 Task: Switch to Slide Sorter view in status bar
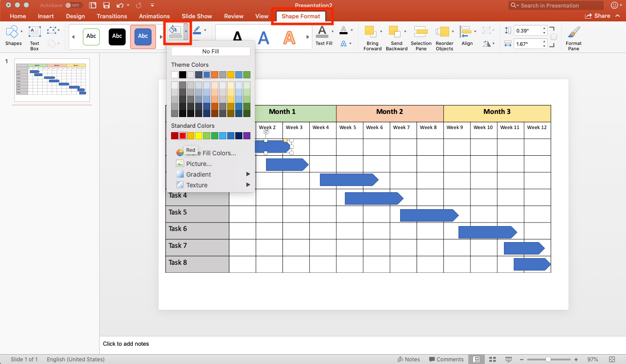[492, 359]
